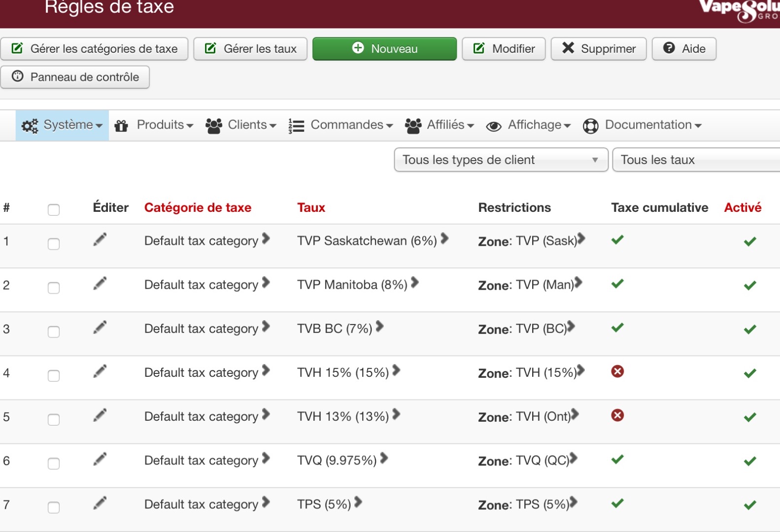
Task: Click the edit pencil for TVQ (9.975%) row
Action: coord(100,460)
